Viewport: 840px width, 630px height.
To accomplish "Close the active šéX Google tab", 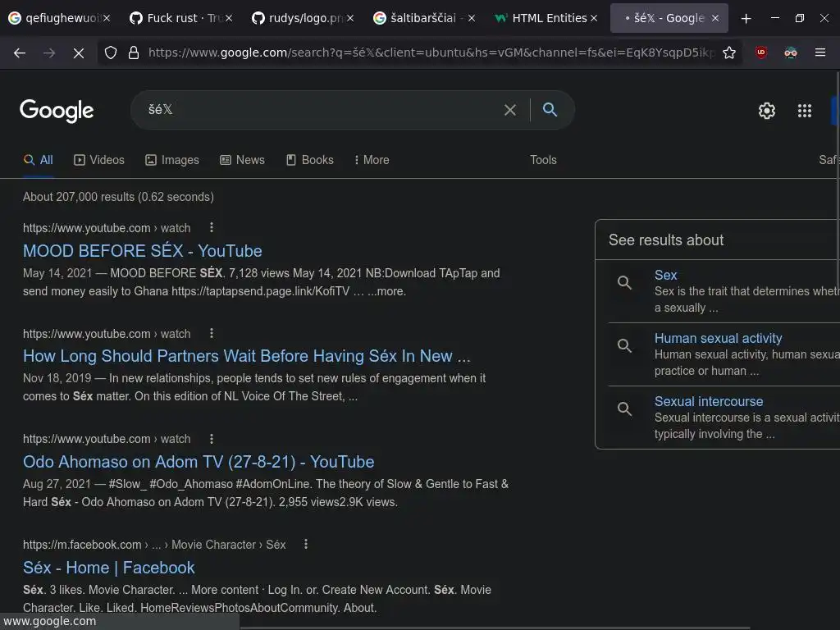I will [x=715, y=18].
